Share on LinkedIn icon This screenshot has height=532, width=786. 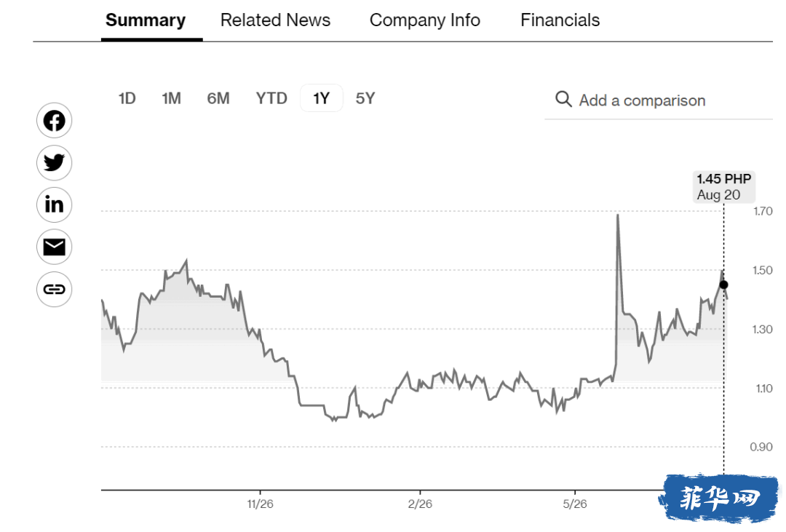pyautogui.click(x=54, y=205)
